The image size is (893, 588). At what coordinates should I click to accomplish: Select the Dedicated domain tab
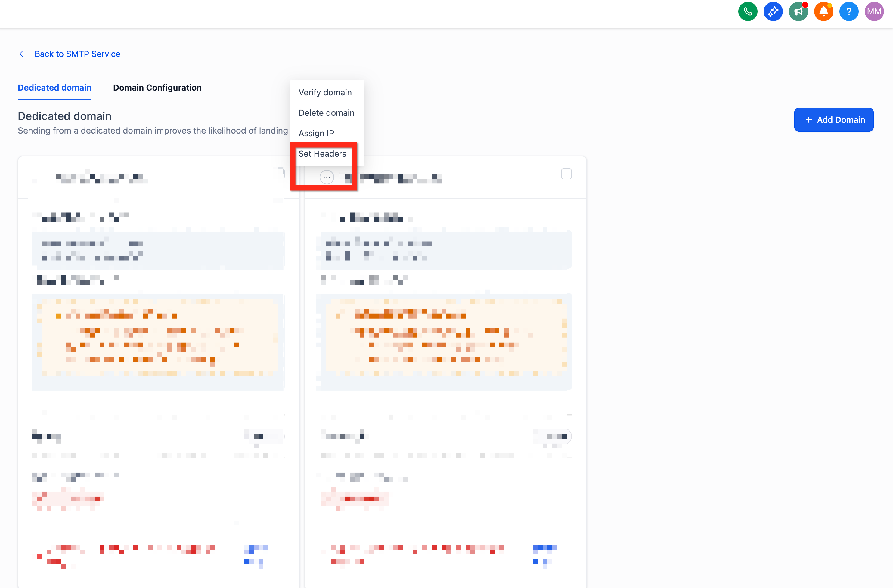(54, 88)
